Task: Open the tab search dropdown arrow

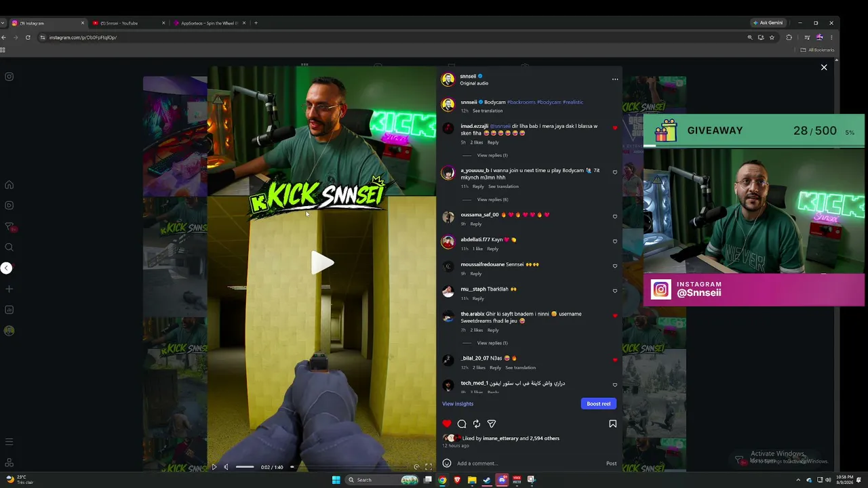Action: (3, 23)
